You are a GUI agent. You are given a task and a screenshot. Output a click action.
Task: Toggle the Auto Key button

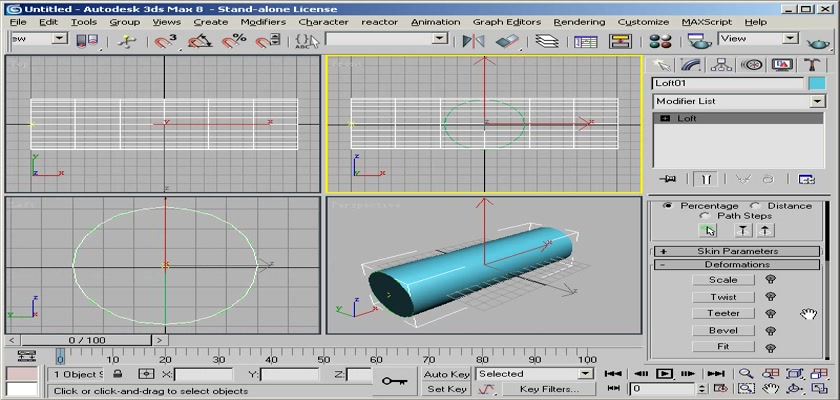pos(446,374)
